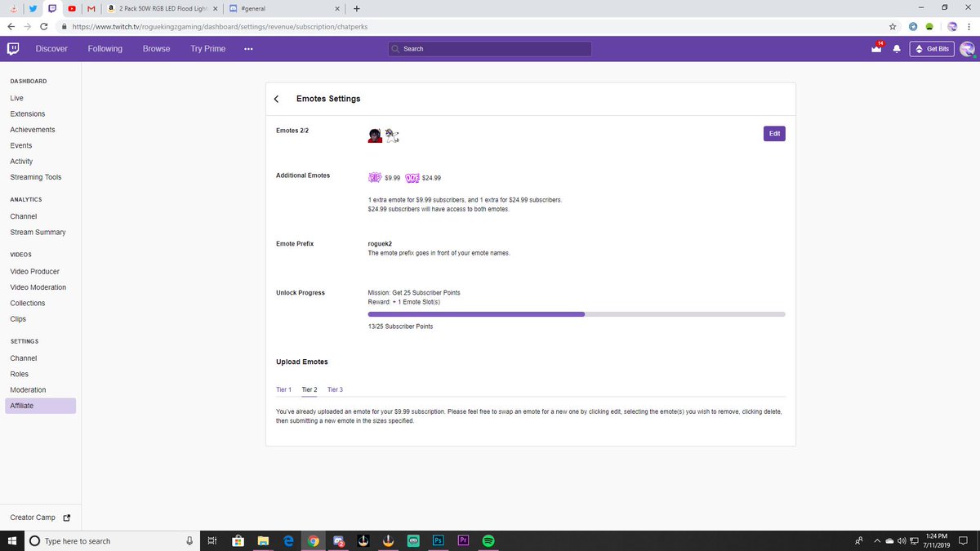Click the $9.99 additional emote icon
Image resolution: width=980 pixels, height=551 pixels.
click(375, 177)
